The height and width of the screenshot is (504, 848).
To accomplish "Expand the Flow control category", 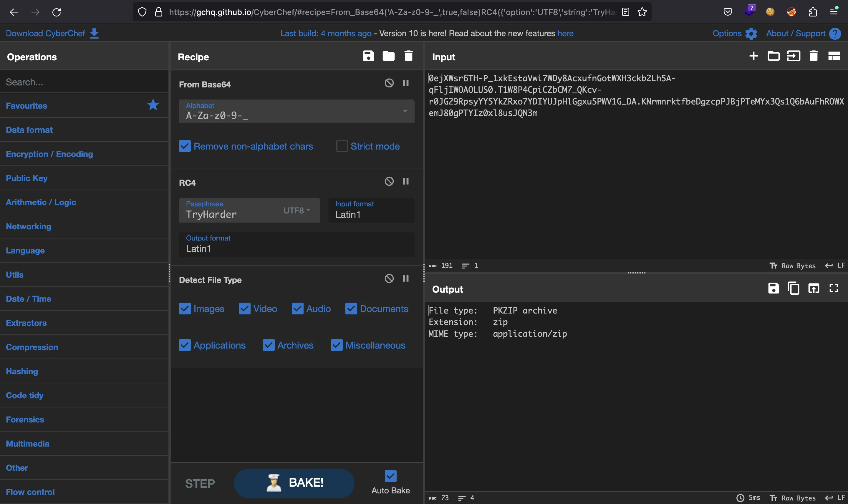I will [x=84, y=492].
